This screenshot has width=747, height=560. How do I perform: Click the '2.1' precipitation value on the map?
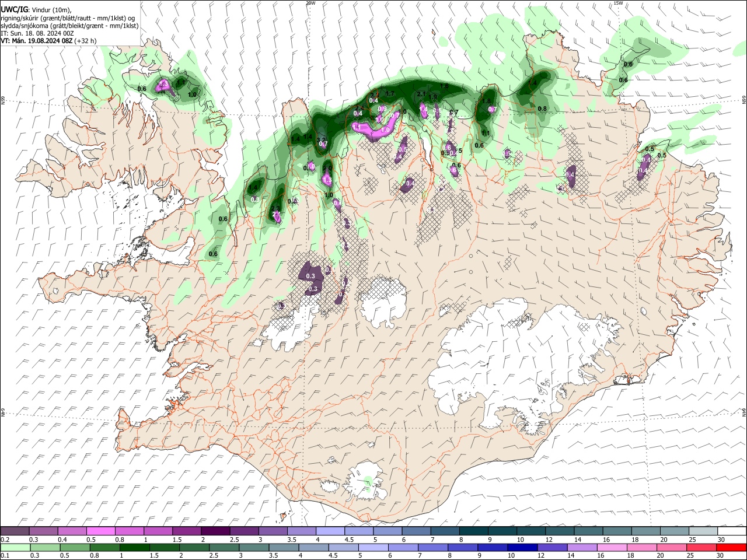coord(421,94)
